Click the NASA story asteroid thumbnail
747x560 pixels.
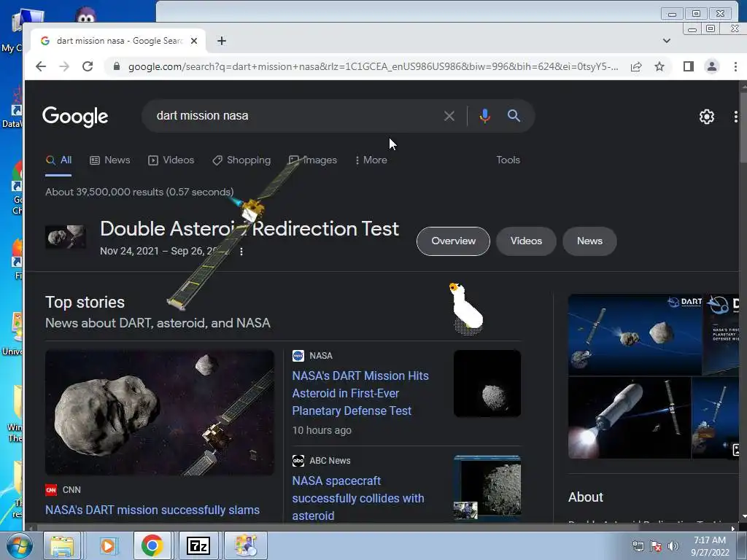click(x=487, y=384)
